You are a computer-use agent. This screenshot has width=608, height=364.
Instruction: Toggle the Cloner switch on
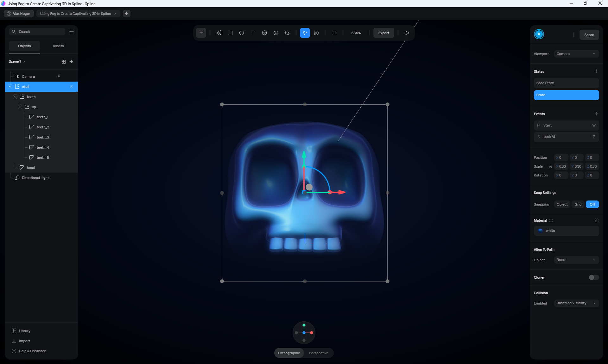593,277
